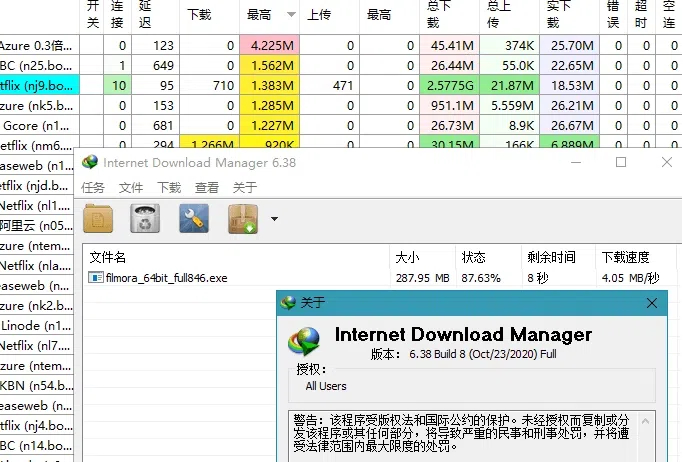Click the 4.225M highest speed cell

click(x=269, y=45)
